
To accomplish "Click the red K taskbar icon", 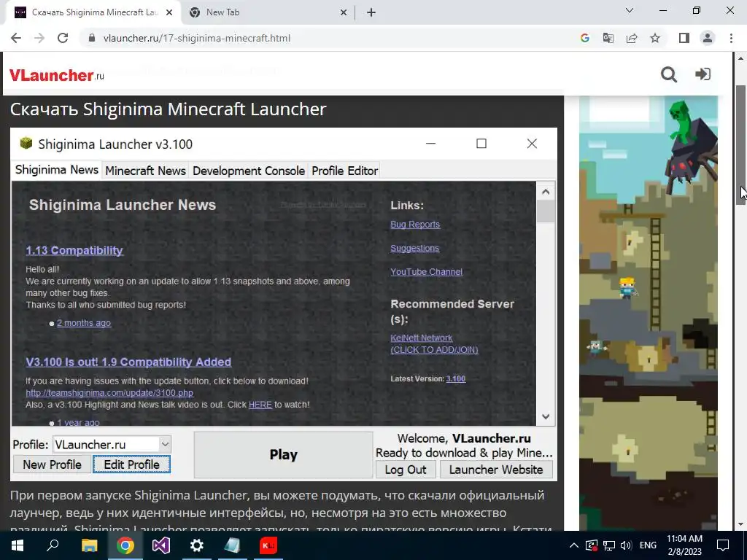I will (x=268, y=545).
